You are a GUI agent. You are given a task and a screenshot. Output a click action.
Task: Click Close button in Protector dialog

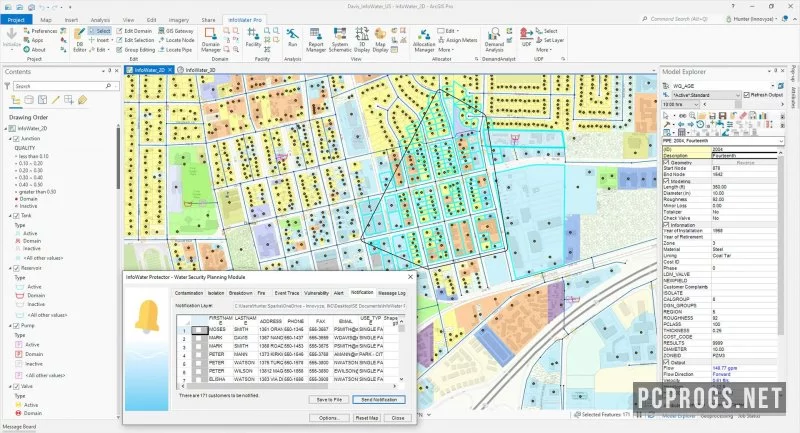(397, 418)
